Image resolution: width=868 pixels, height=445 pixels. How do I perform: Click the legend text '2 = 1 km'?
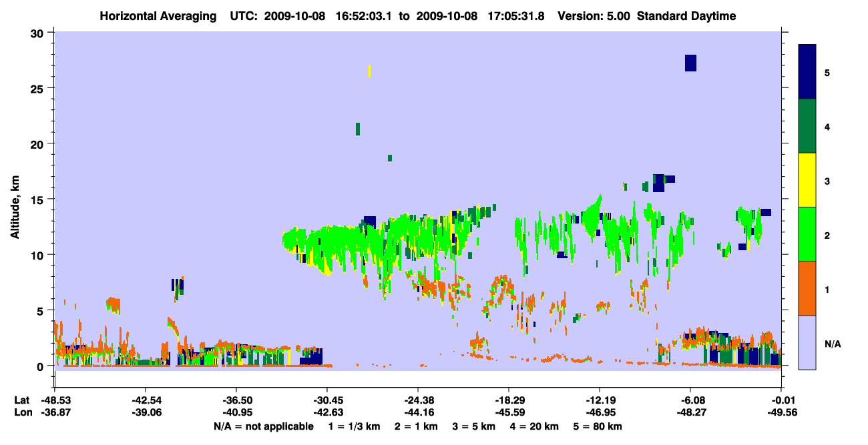tap(417, 426)
